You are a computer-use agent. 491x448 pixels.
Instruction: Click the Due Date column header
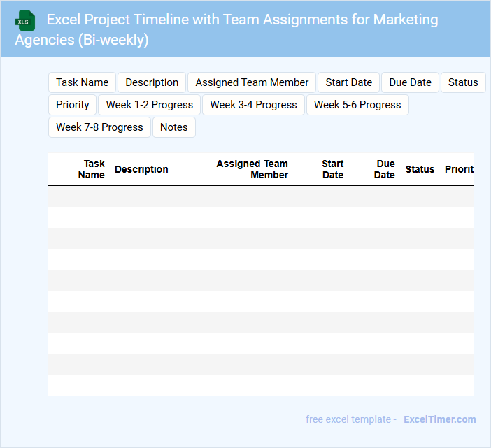click(385, 169)
